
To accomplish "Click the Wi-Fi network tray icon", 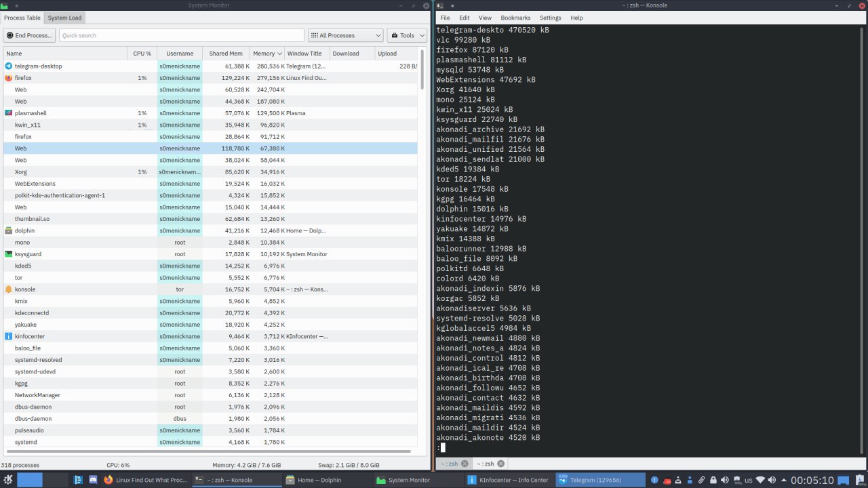I will pos(760,480).
